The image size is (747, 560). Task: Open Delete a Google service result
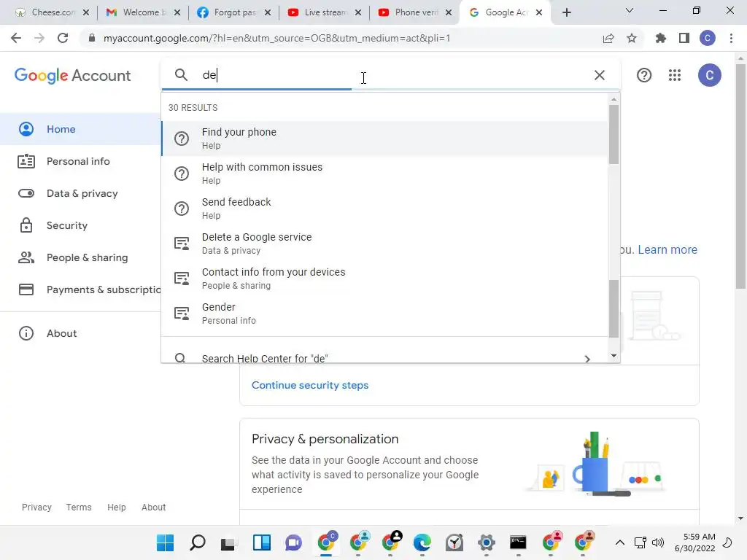pos(385,244)
